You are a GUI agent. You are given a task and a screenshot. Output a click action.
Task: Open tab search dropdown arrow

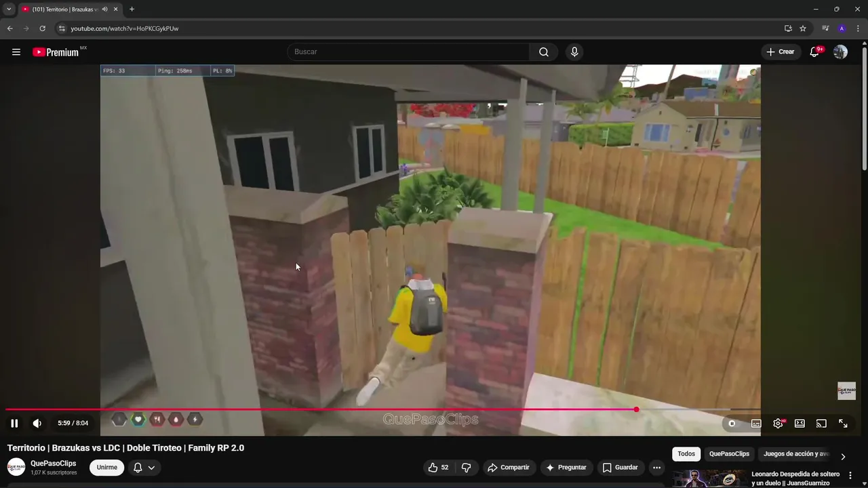tap(9, 9)
